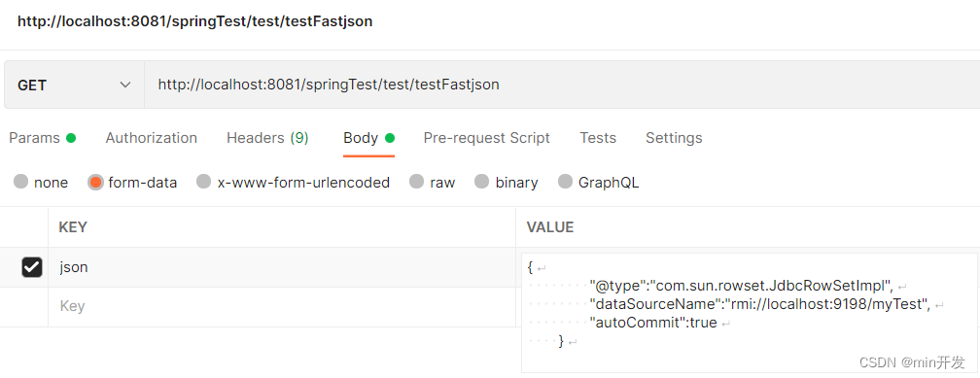Image resolution: width=980 pixels, height=378 pixels.
Task: Open the GET method dropdown
Action: (74, 85)
